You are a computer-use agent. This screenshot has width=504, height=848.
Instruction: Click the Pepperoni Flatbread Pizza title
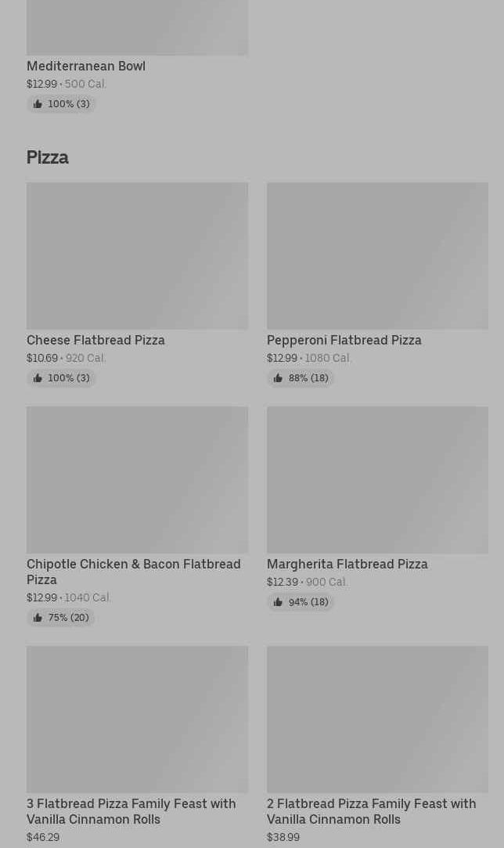pos(344,341)
